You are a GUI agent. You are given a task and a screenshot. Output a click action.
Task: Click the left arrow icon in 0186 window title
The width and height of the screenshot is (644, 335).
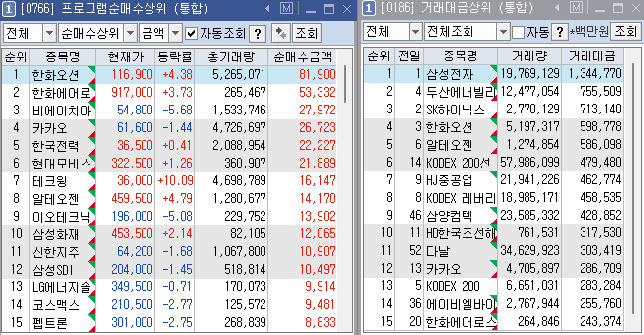pyautogui.click(x=557, y=8)
